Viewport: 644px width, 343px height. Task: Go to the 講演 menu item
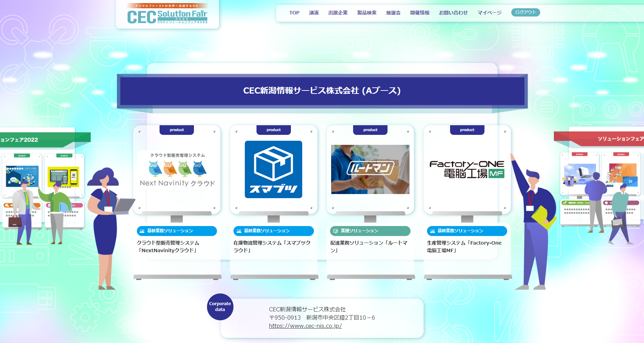click(x=314, y=13)
